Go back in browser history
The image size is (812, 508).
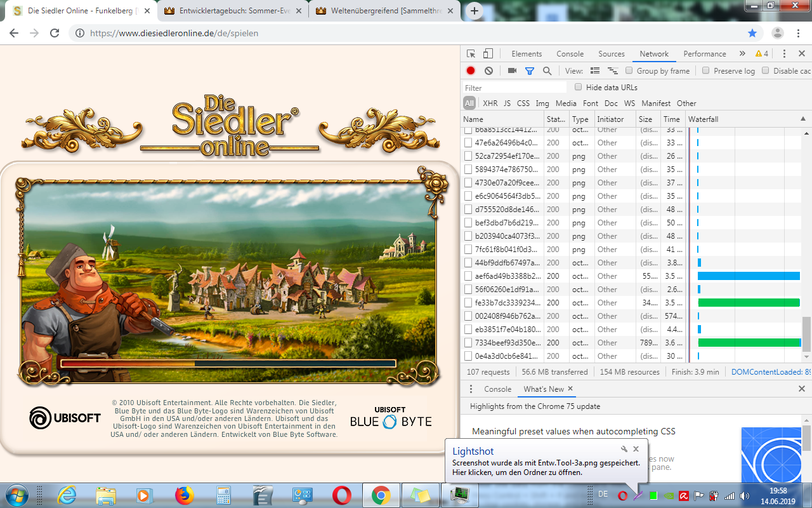pyautogui.click(x=14, y=33)
